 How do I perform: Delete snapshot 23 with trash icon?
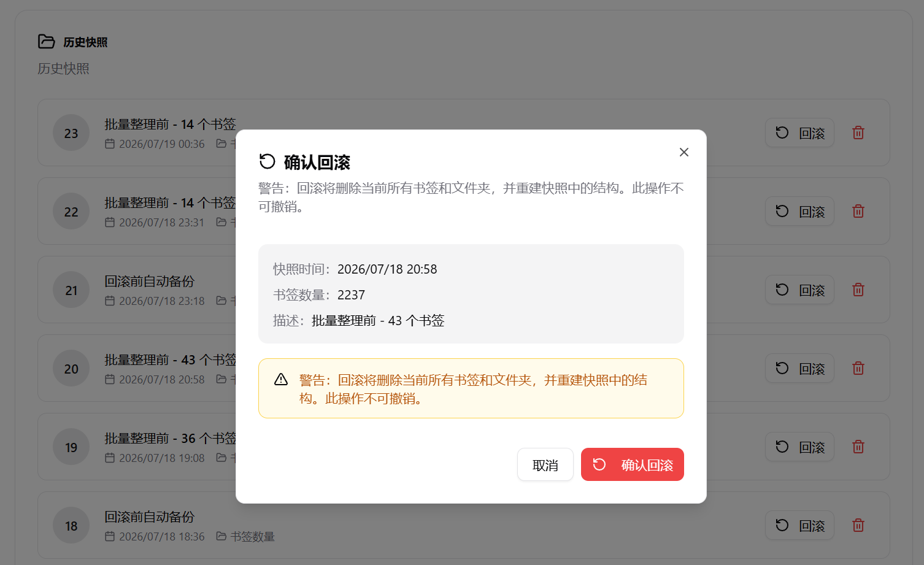point(858,133)
